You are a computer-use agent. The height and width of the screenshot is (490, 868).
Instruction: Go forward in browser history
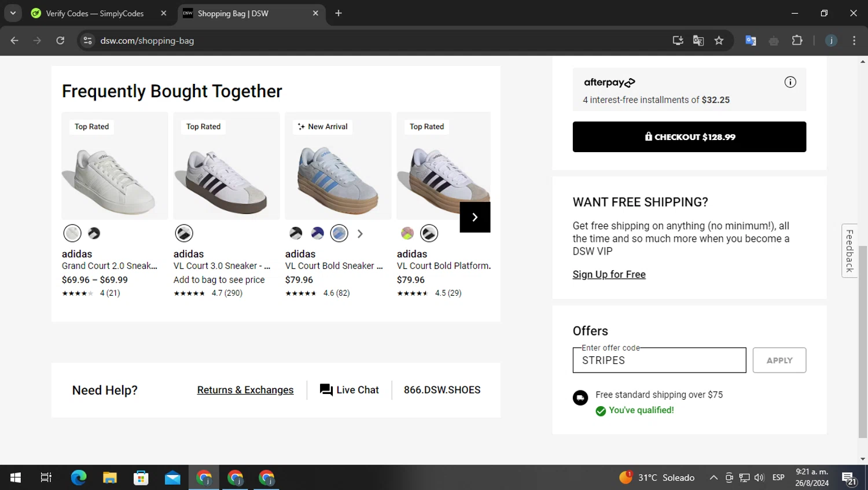pyautogui.click(x=37, y=40)
